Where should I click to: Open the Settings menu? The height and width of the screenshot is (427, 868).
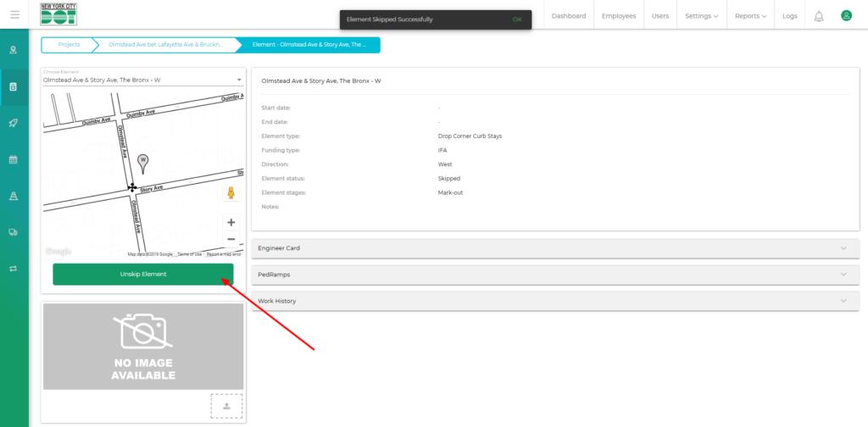pos(701,16)
